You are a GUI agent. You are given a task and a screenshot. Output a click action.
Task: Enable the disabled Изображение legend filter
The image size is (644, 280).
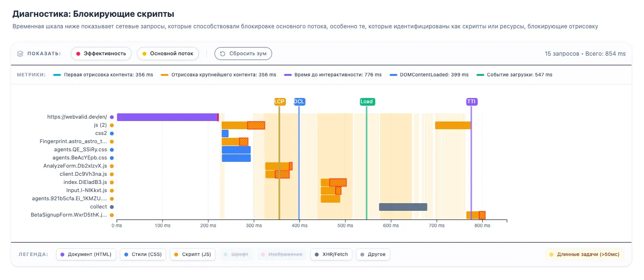pyautogui.click(x=282, y=254)
